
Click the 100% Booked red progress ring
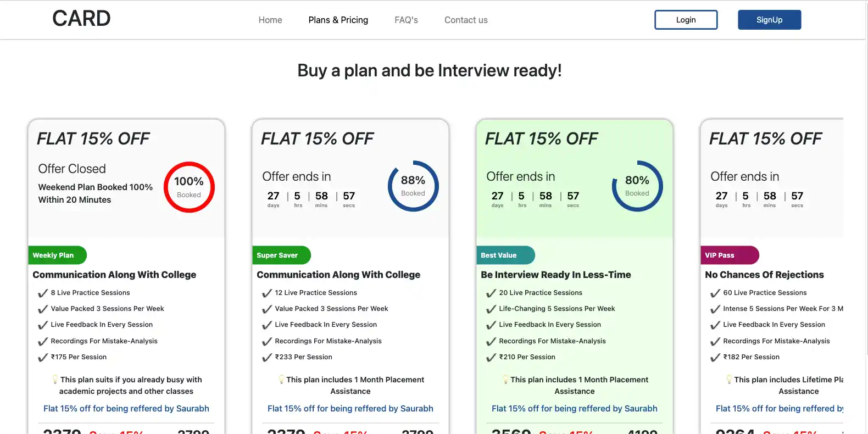point(189,187)
